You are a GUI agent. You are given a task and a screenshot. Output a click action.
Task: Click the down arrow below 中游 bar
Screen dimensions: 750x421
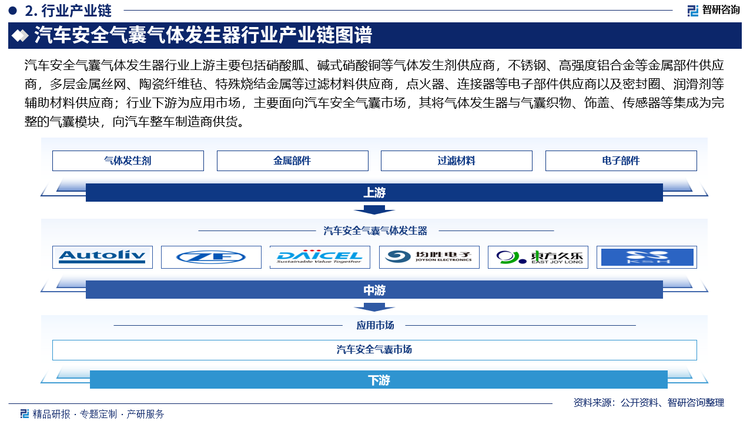click(374, 307)
